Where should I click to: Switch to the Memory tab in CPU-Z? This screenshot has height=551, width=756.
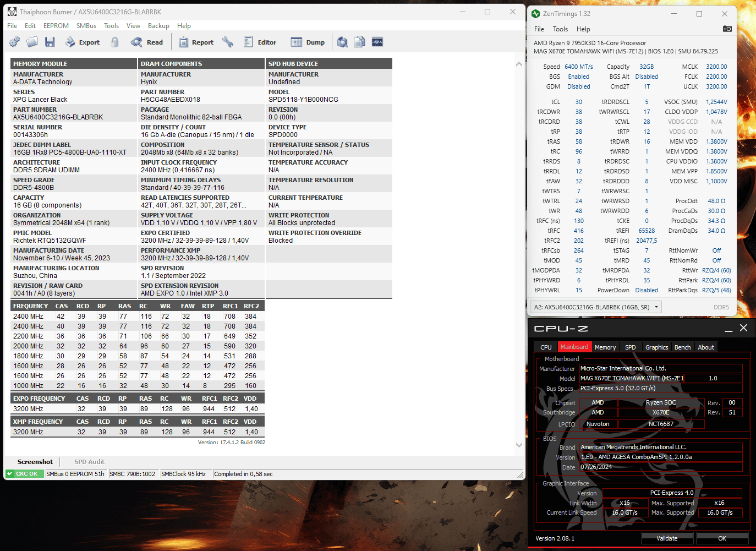pyautogui.click(x=605, y=347)
